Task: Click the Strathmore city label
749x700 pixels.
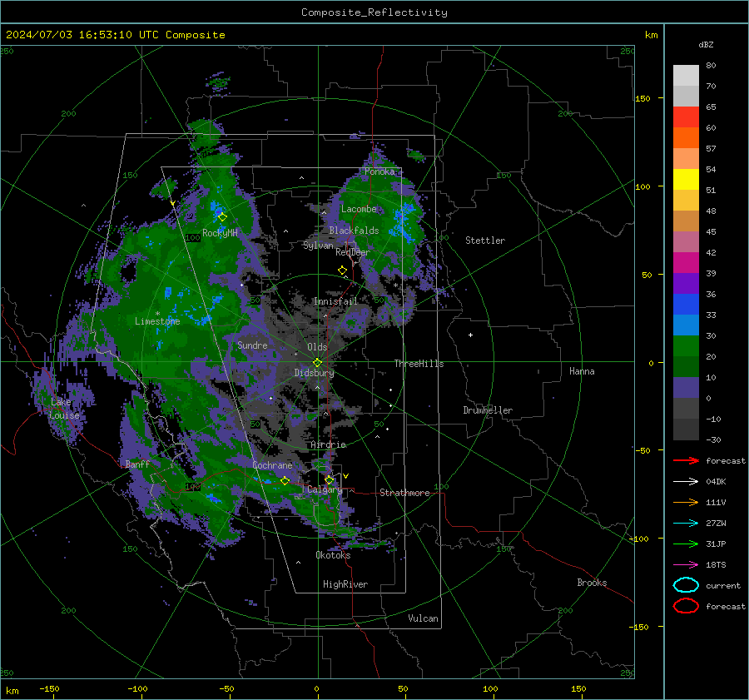Action: (404, 493)
